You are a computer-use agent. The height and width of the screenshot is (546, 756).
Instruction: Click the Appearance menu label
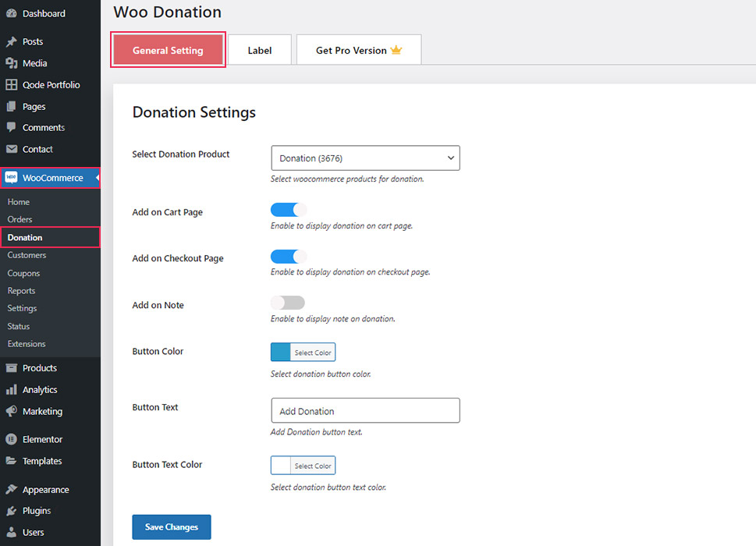[46, 490]
